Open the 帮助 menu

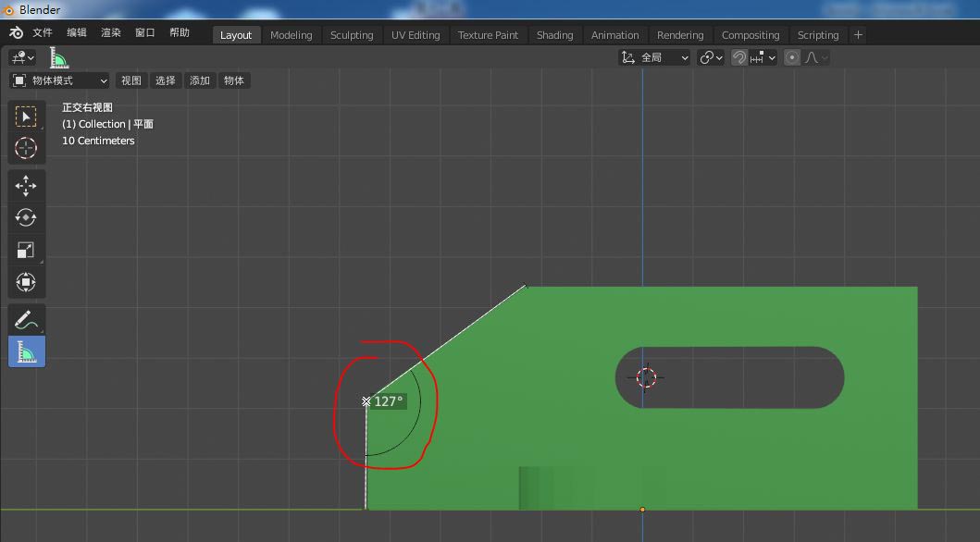point(180,32)
